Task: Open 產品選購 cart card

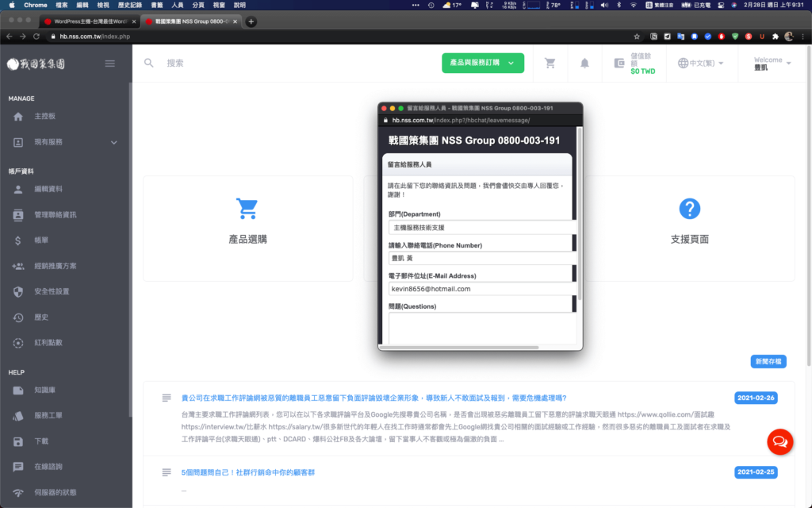Action: click(x=247, y=229)
